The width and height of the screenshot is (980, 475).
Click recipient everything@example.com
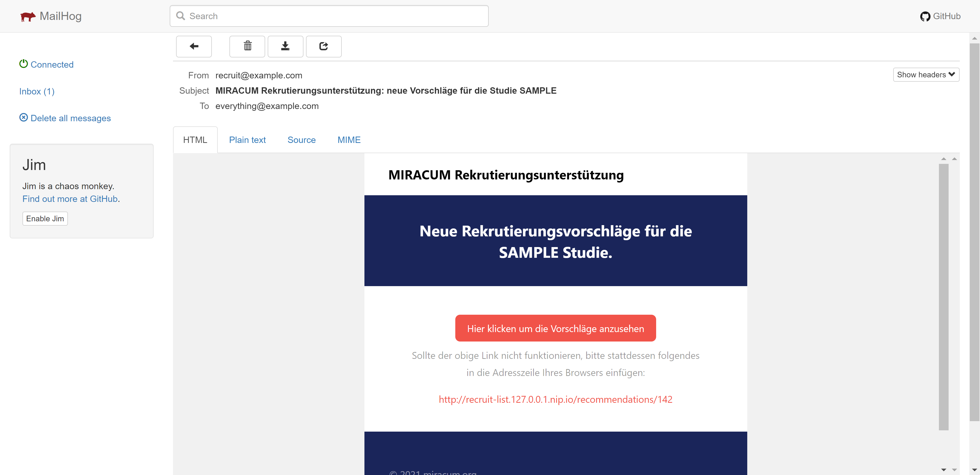pyautogui.click(x=267, y=106)
